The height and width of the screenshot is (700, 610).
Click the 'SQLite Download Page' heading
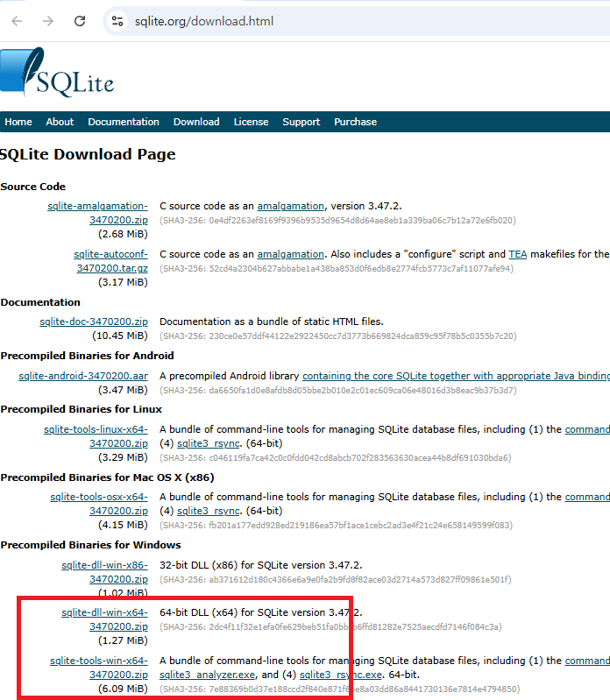(88, 154)
